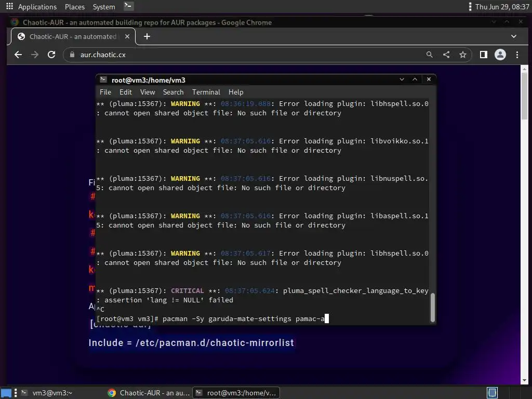The image size is (532, 399).
Task: Click terminal window title bar icon
Action: coord(103,79)
